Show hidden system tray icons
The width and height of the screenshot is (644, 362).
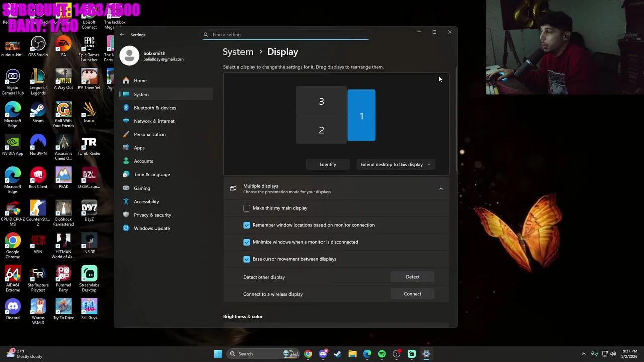pos(584,354)
